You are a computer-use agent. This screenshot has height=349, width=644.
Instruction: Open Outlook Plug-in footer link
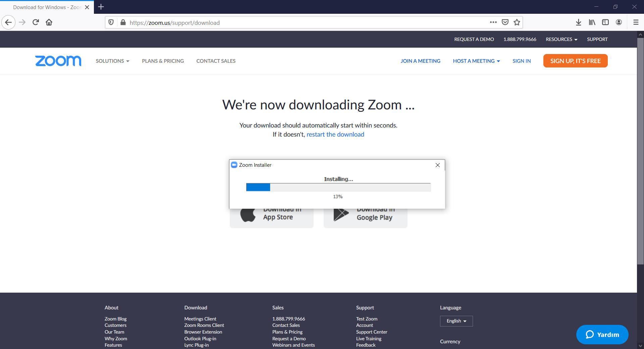click(x=200, y=339)
